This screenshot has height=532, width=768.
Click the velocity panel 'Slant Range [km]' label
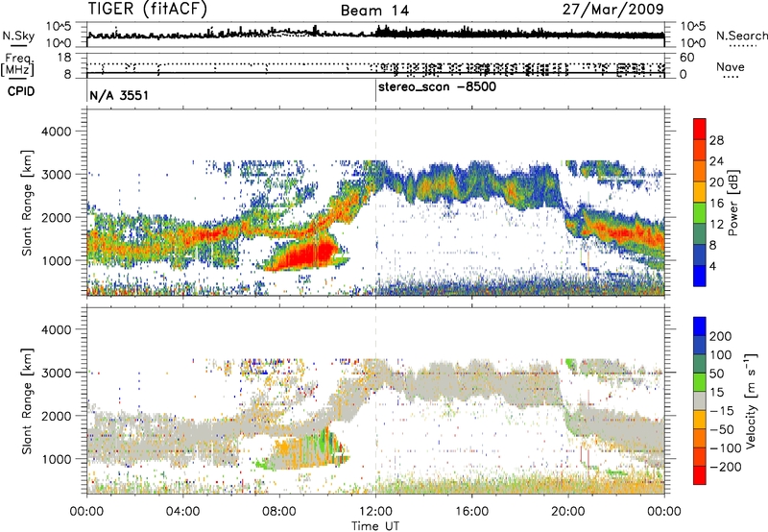click(x=28, y=400)
